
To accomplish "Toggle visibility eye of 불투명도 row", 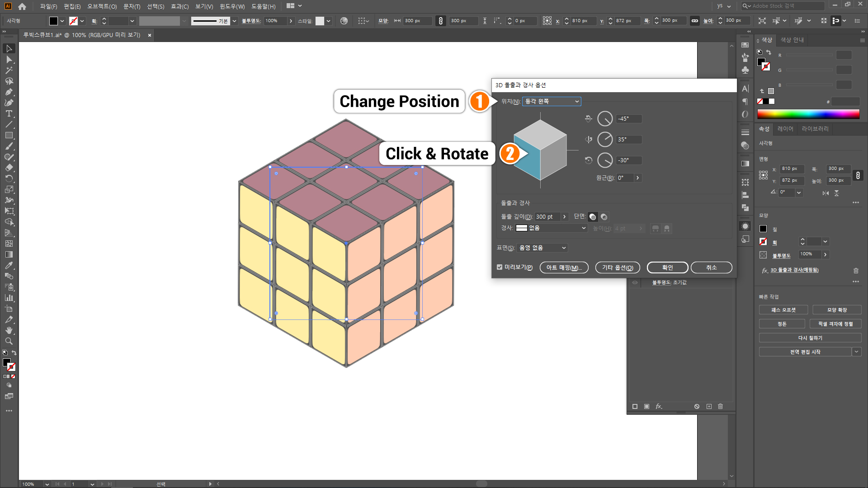I will [x=635, y=282].
